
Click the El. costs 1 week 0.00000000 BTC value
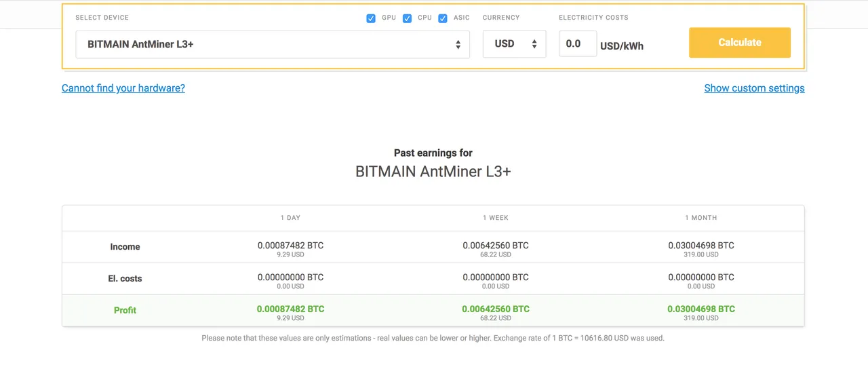[496, 277]
